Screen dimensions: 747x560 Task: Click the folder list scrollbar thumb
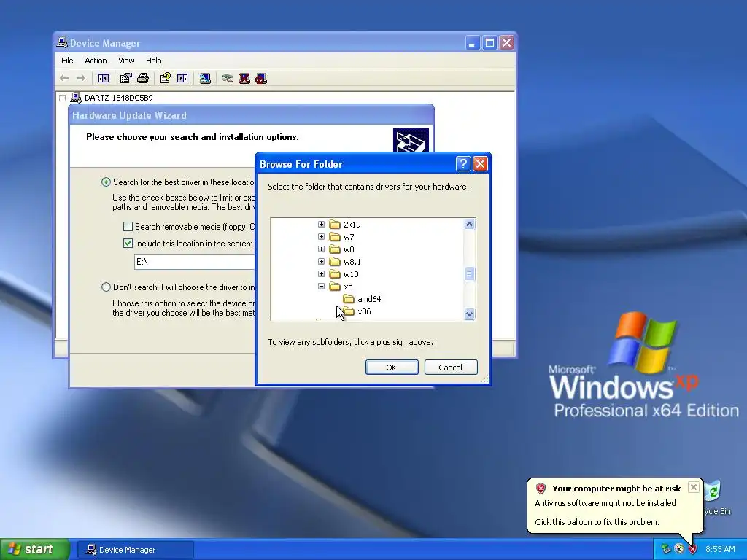coord(469,274)
